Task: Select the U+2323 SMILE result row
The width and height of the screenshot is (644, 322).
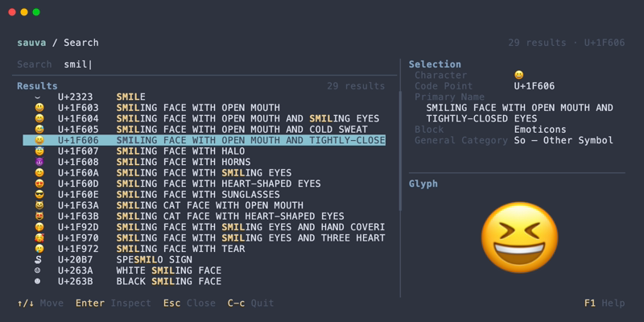Action: coord(204,97)
